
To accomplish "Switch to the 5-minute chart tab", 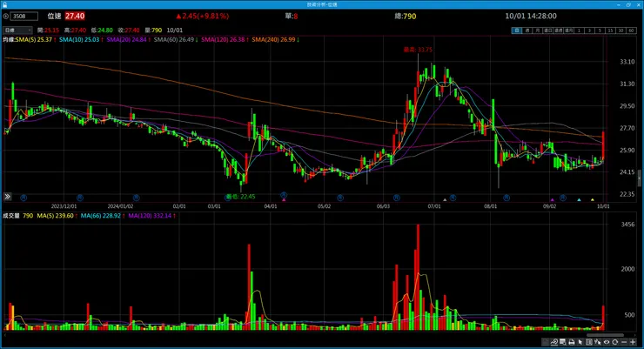I will coord(600,30).
